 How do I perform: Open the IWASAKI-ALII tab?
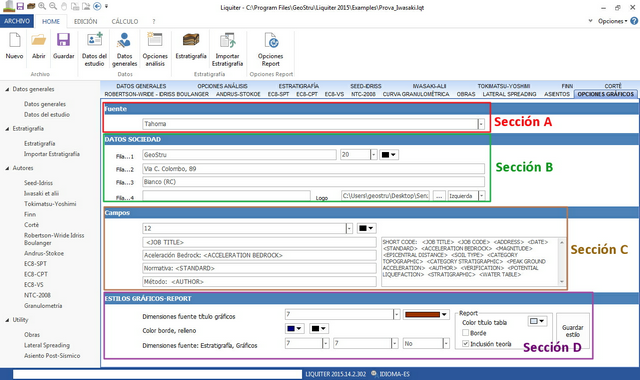(x=429, y=86)
